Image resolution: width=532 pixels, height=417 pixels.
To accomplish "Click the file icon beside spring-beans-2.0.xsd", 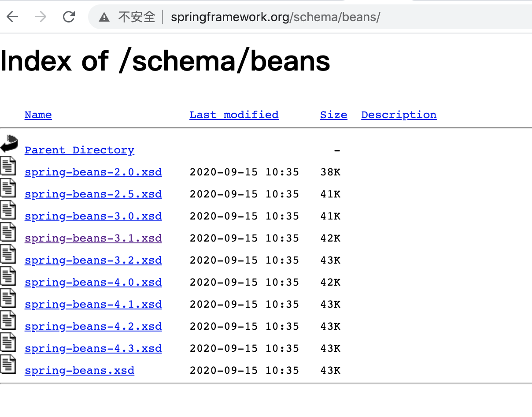I will point(8,166).
